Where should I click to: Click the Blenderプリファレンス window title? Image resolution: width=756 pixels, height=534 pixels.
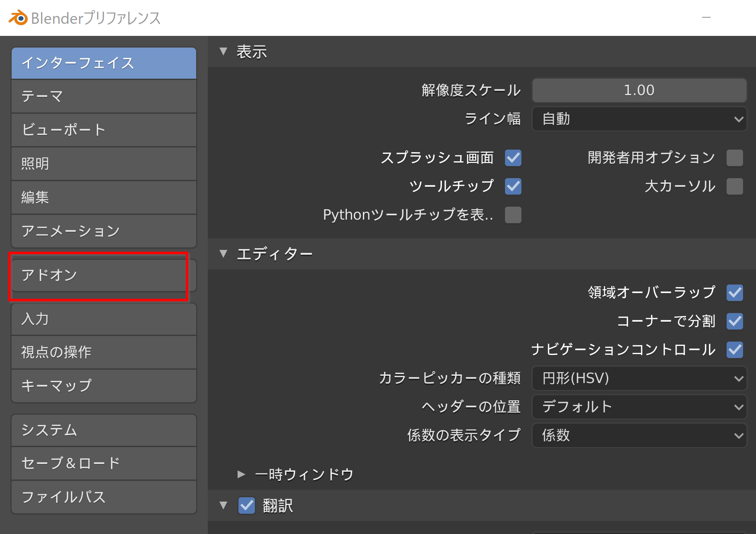[96, 18]
